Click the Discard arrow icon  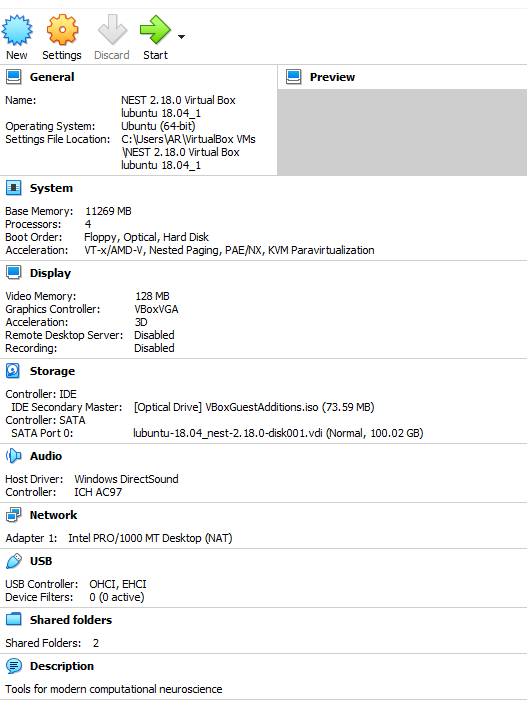112,30
